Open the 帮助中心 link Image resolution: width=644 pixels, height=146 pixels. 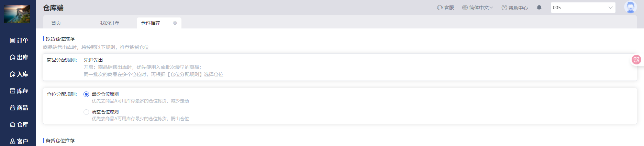tap(514, 8)
